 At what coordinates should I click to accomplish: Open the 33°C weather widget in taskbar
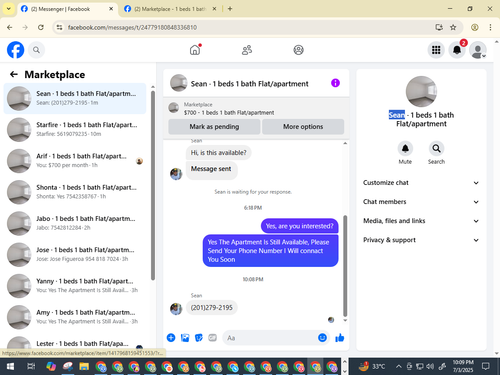pos(372,367)
